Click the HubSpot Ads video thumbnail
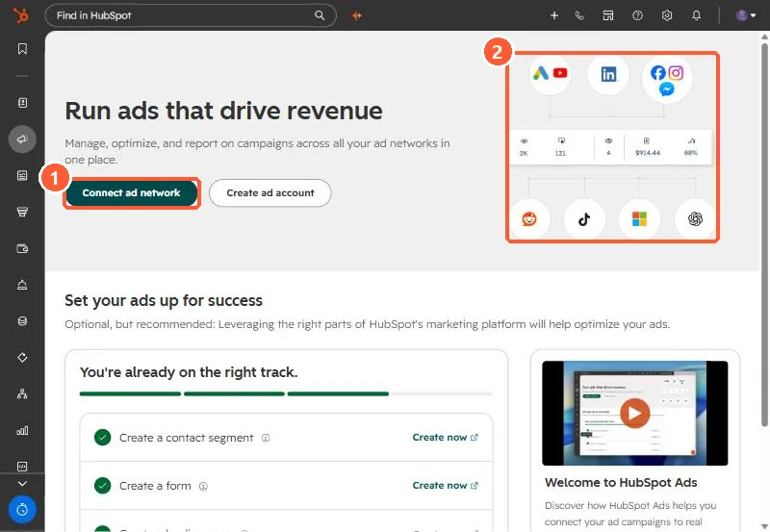 pos(635,414)
